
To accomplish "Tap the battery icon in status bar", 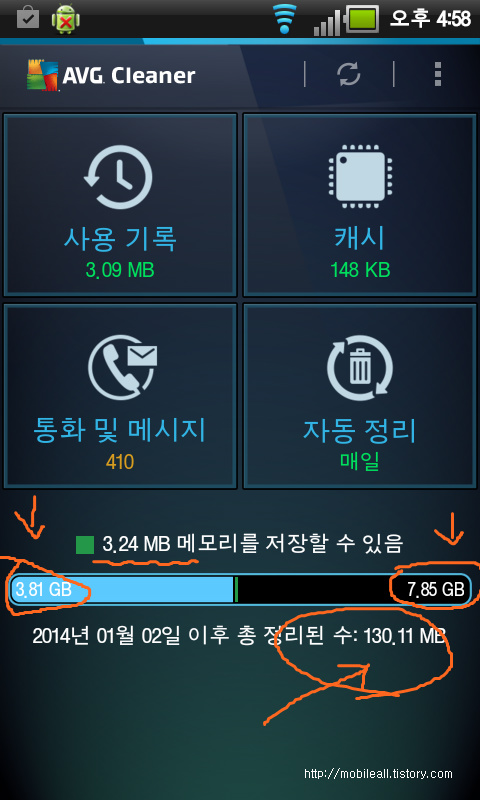I will (362, 20).
